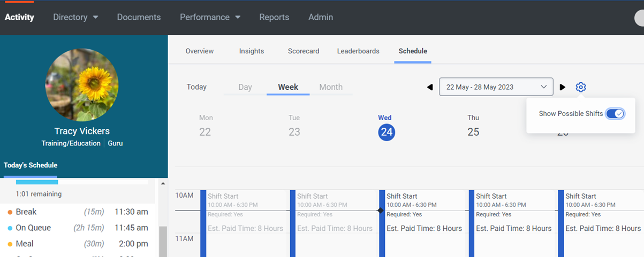Disable Show Possible Shifts toggle
This screenshot has height=257, width=644.
click(x=615, y=114)
